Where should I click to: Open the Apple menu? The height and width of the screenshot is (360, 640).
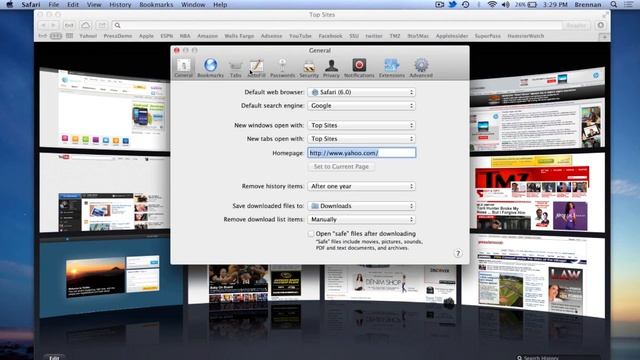click(x=9, y=4)
